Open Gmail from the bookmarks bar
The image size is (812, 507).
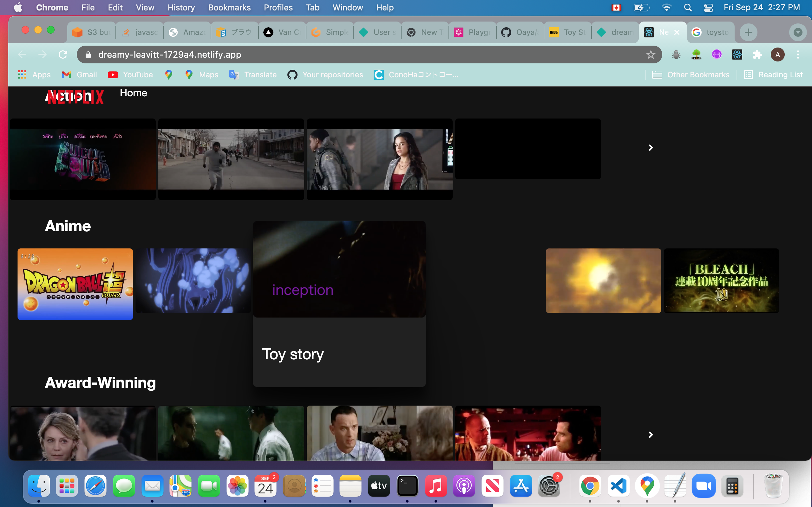79,74
